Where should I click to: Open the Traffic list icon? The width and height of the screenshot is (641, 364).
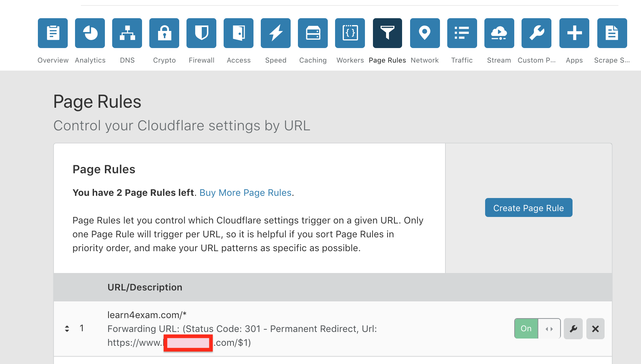coord(462,33)
